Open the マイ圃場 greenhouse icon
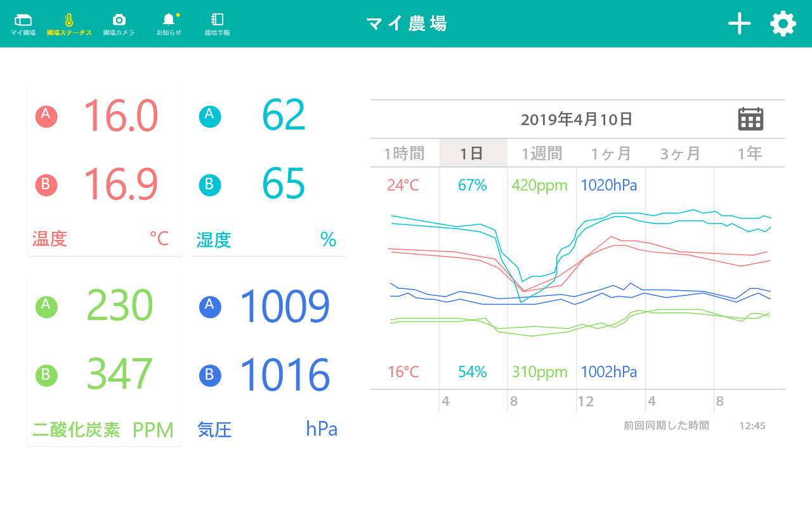The image size is (812, 508). (x=23, y=20)
